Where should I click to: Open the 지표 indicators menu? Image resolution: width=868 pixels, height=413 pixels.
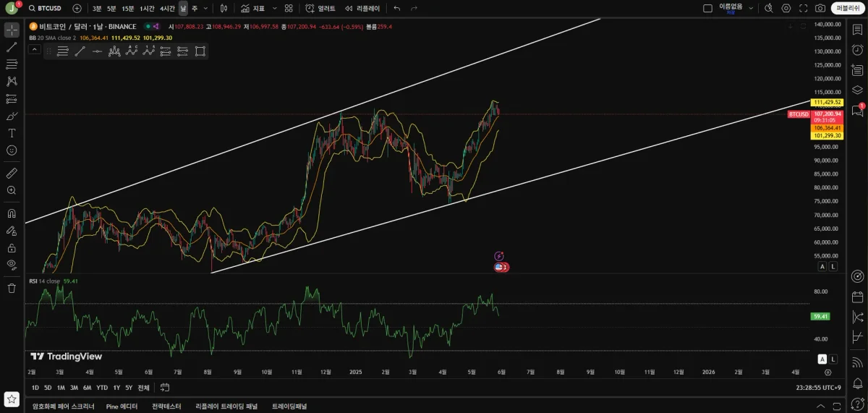click(x=252, y=8)
